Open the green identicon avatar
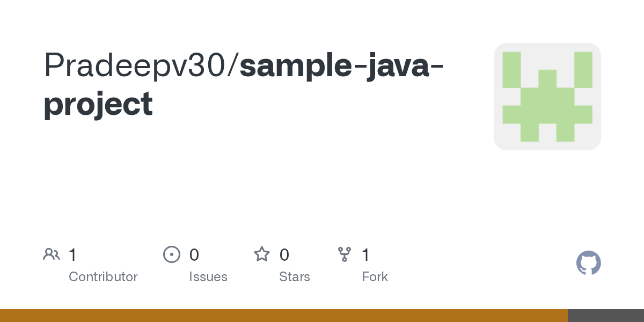Screen dimensions: 644x322 [x=547, y=97]
